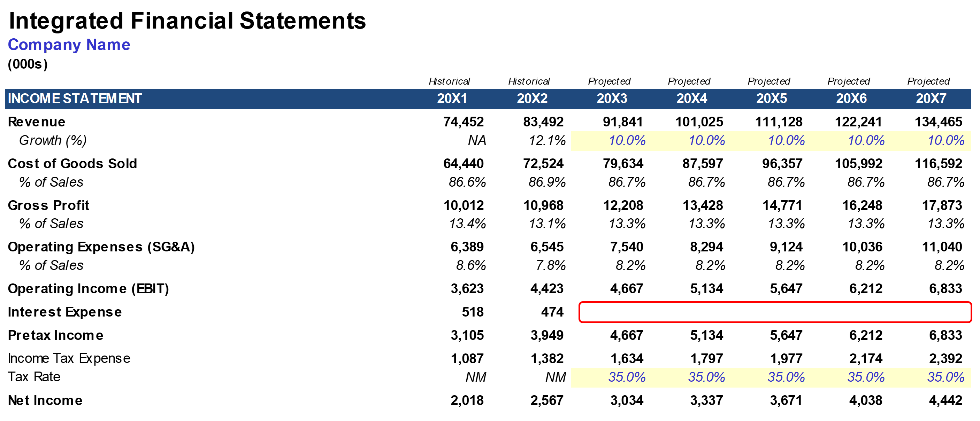This screenshot has width=980, height=421.
Task: Click the 'NA' growth cell for 20X1
Action: tap(477, 141)
